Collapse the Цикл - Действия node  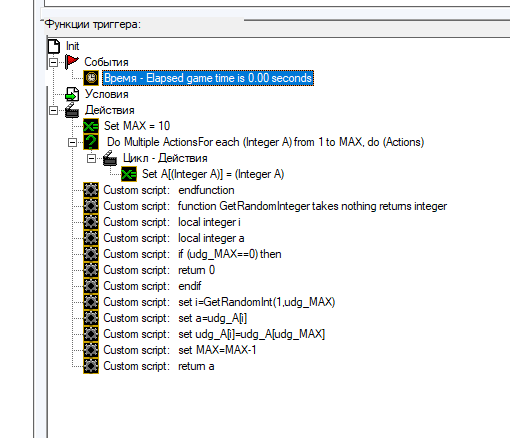coord(91,159)
